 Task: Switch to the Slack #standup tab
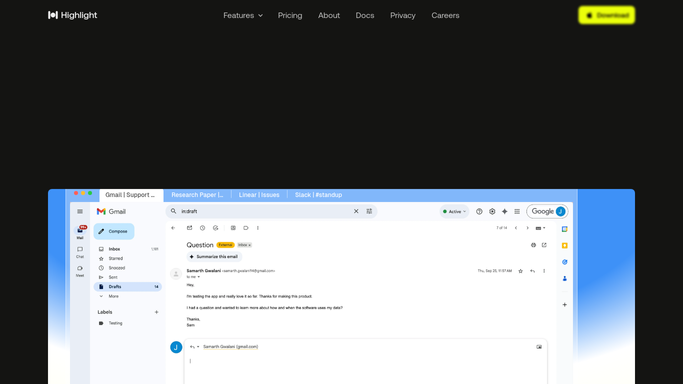318,195
